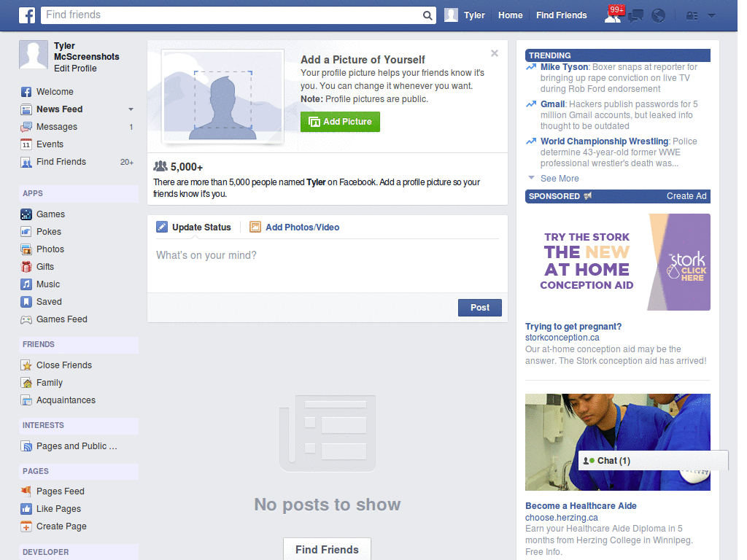Open the Pages Feed flag icon
747x560 pixels.
[26, 491]
